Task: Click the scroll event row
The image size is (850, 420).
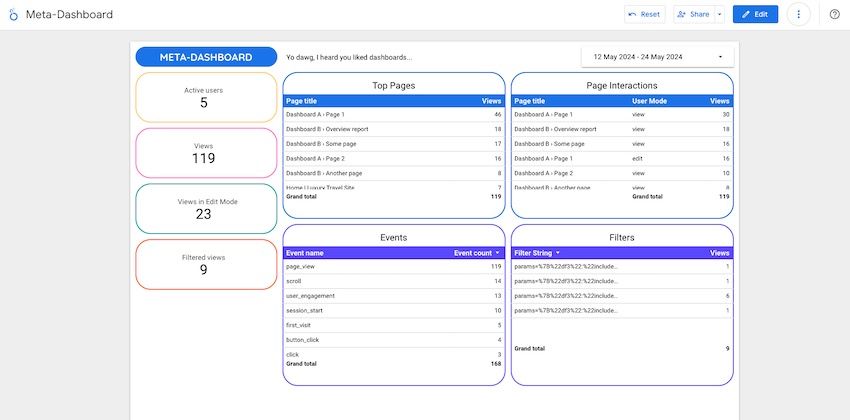Action: 394,281
